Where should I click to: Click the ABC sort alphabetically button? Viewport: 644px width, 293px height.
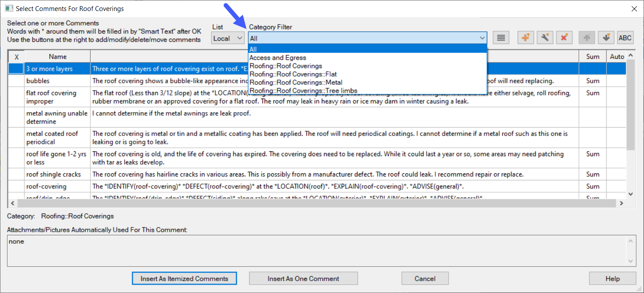click(625, 38)
